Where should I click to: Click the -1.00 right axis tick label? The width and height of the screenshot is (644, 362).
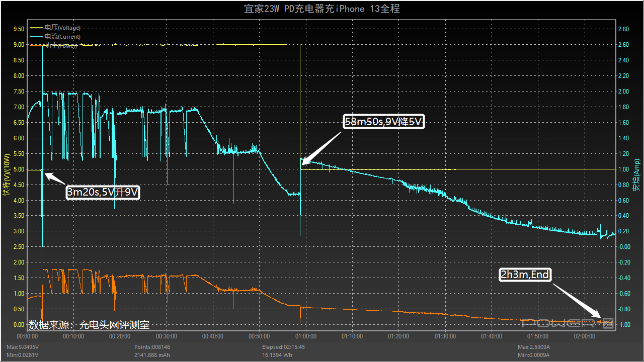point(624,325)
